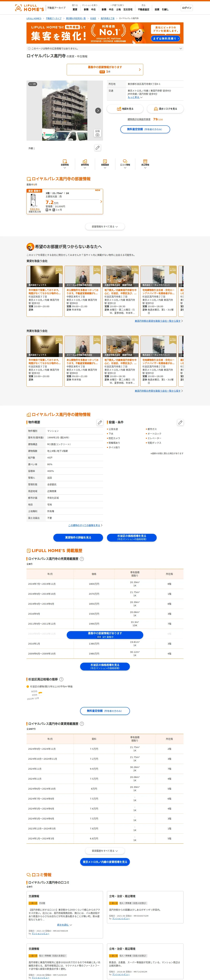Click the floating 募集中の部屋情報があります blue bar

click(x=105, y=635)
